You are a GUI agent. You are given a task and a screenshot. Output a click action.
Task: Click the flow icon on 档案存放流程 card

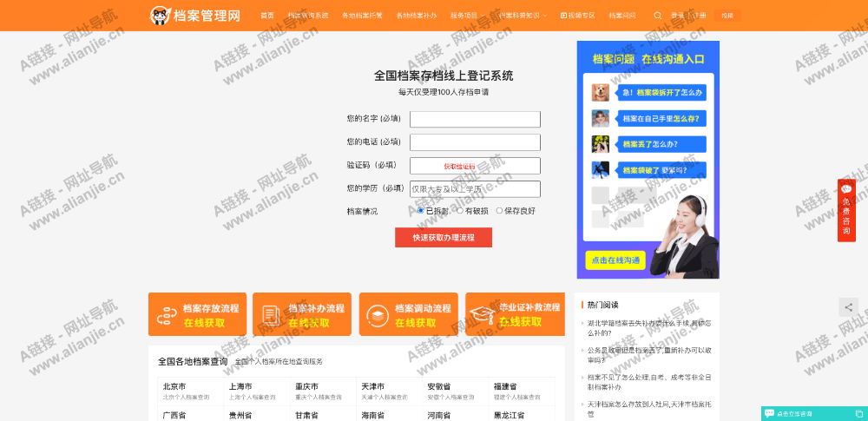(167, 315)
